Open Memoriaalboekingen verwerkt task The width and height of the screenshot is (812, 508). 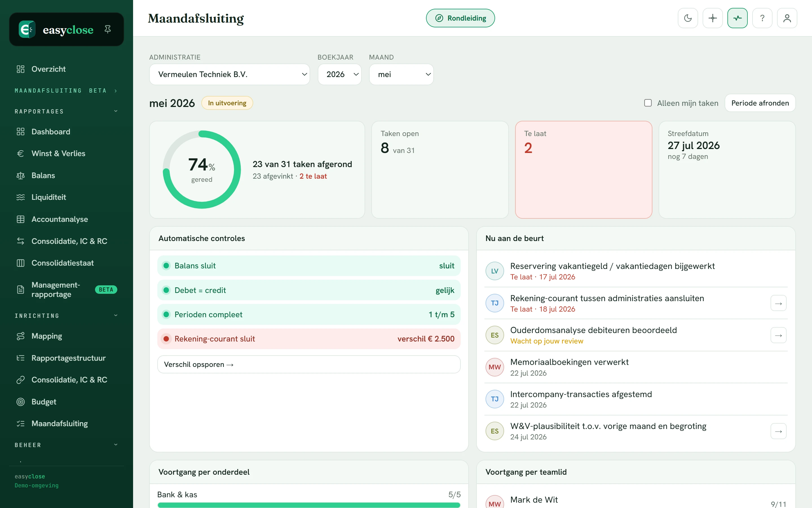pyautogui.click(x=636, y=367)
